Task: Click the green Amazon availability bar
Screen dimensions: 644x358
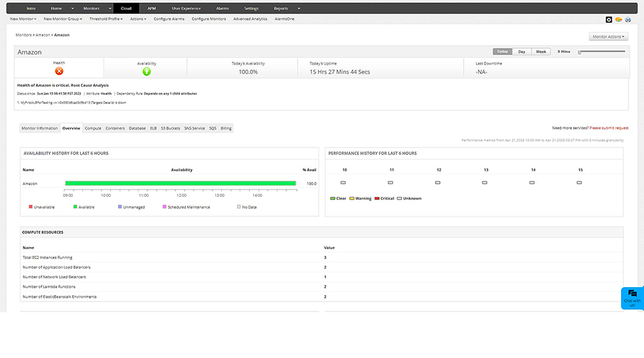Action: pyautogui.click(x=180, y=183)
